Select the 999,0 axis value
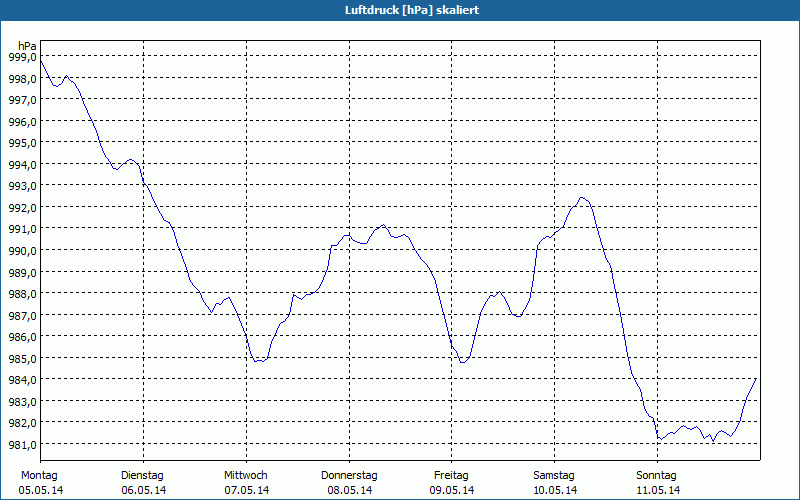800x500 pixels. (x=22, y=57)
